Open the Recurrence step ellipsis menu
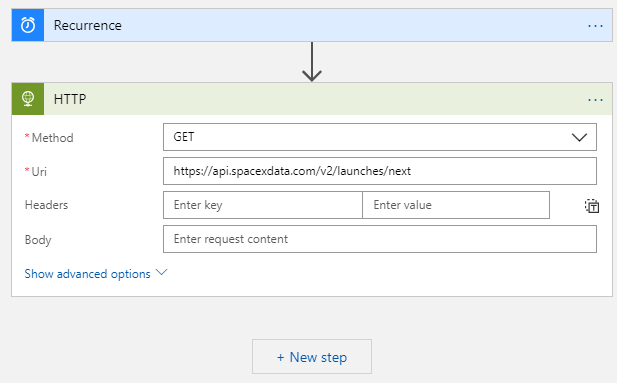 (595, 26)
